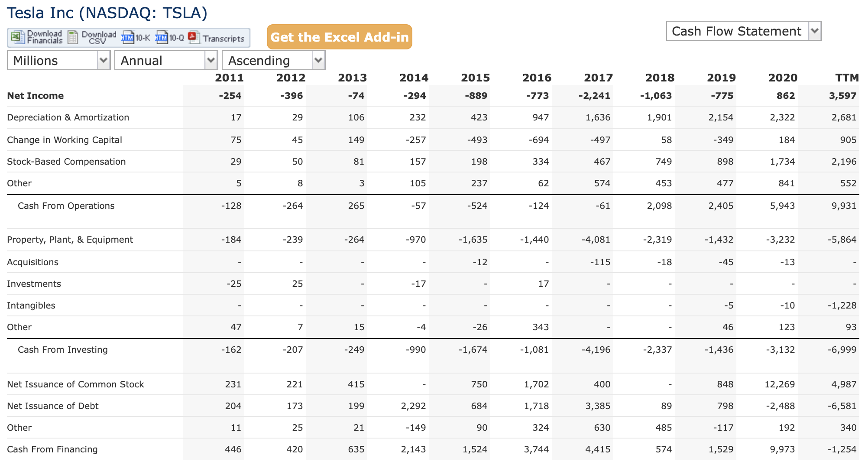Click the Depreciation & Amortization row label

(68, 117)
